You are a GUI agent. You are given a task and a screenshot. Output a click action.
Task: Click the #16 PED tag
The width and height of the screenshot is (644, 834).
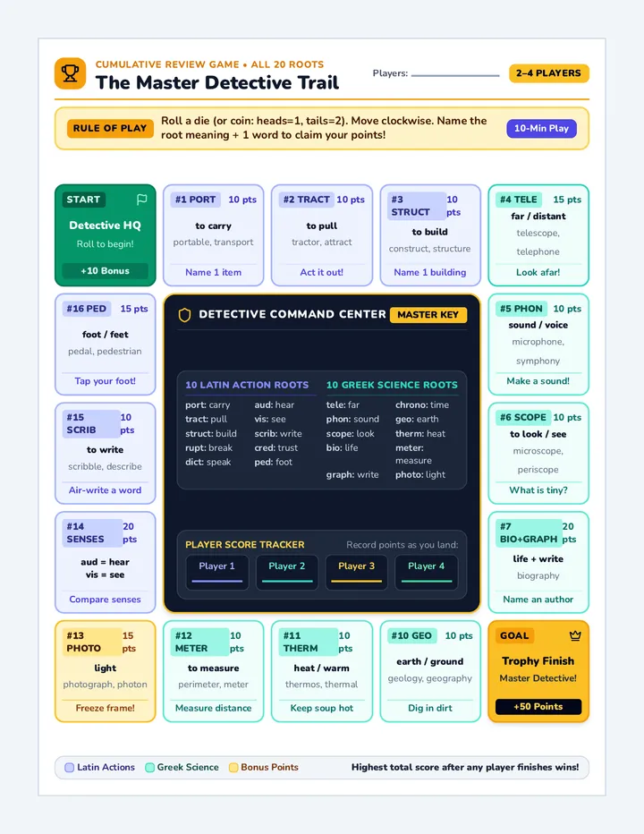tap(87, 309)
